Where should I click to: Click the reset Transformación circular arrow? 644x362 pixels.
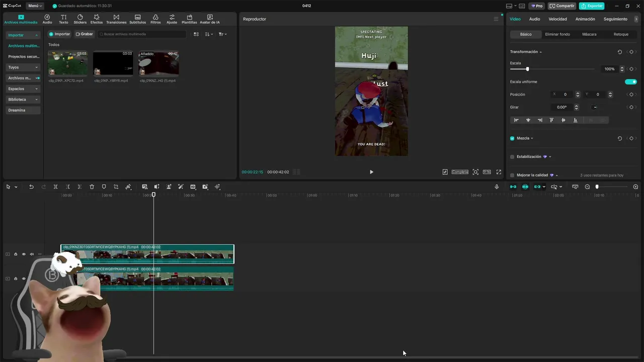tap(619, 52)
